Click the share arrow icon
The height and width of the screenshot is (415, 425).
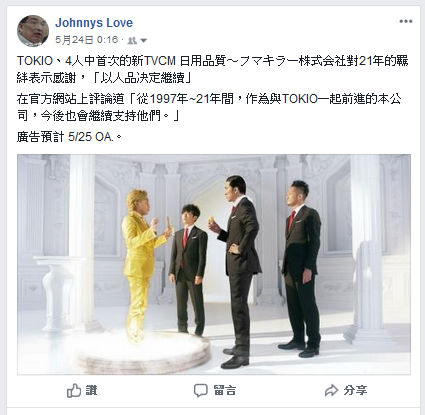[x=331, y=390]
